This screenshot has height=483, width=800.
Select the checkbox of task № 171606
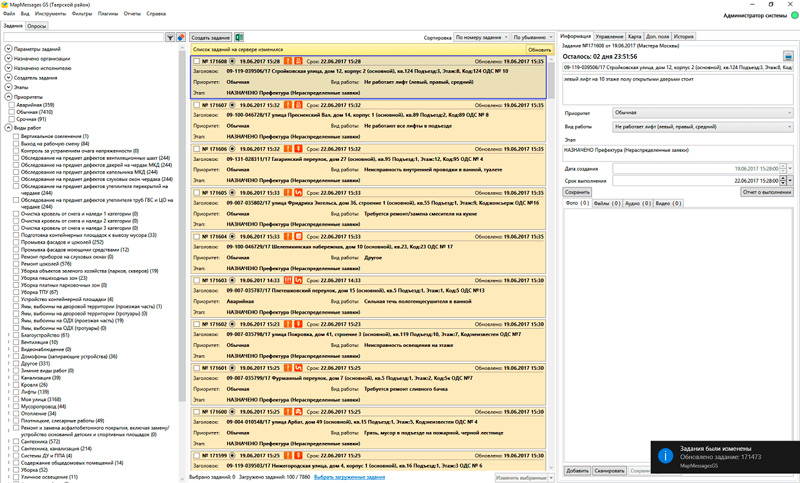click(196, 149)
